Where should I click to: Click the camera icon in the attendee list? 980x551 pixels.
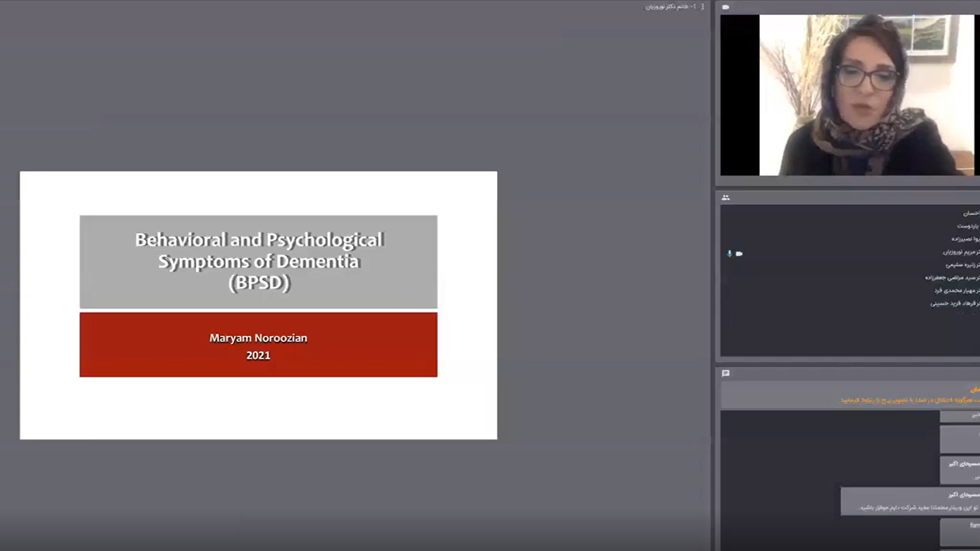(x=739, y=253)
